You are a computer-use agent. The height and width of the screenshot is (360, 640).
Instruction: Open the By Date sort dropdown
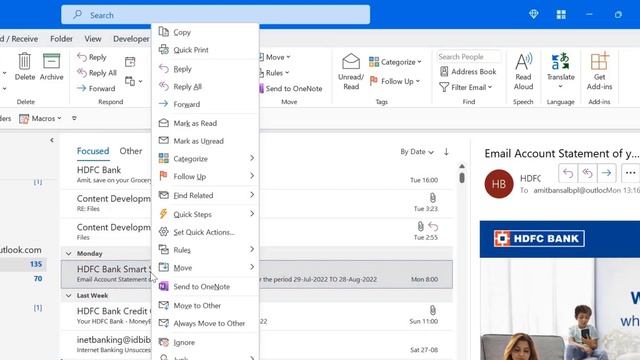pos(417,152)
